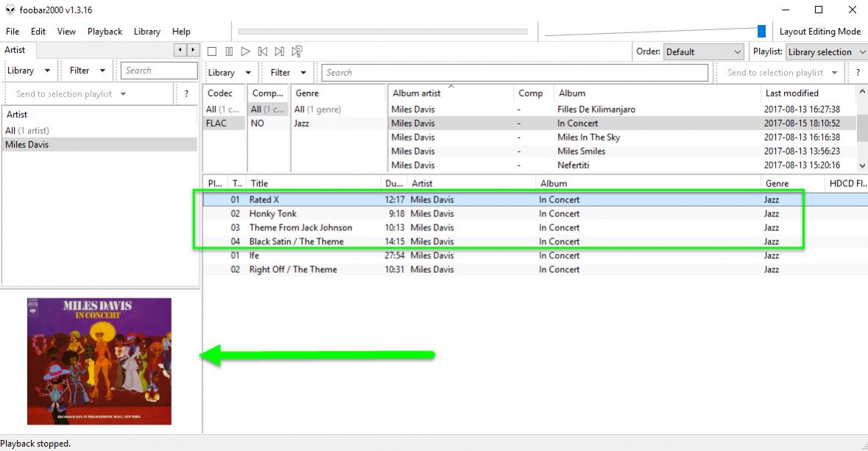Image resolution: width=868 pixels, height=451 pixels.
Task: Select the Honky Tonk track
Action: click(273, 213)
